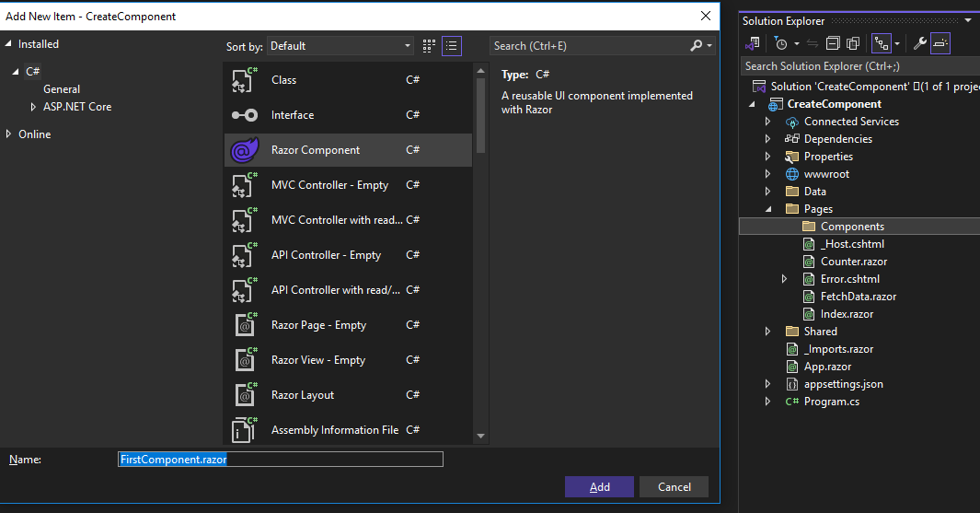Select the General category under C#
The width and height of the screenshot is (980, 513).
pos(62,89)
